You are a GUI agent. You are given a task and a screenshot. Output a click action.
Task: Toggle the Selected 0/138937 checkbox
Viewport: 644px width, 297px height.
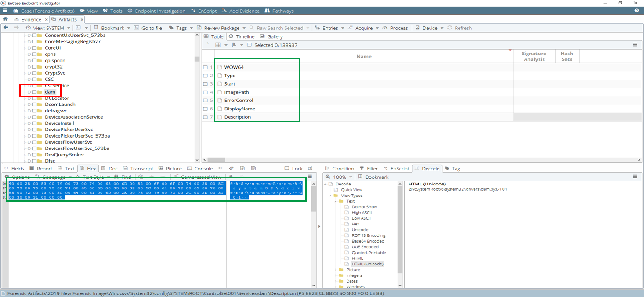tap(249, 45)
